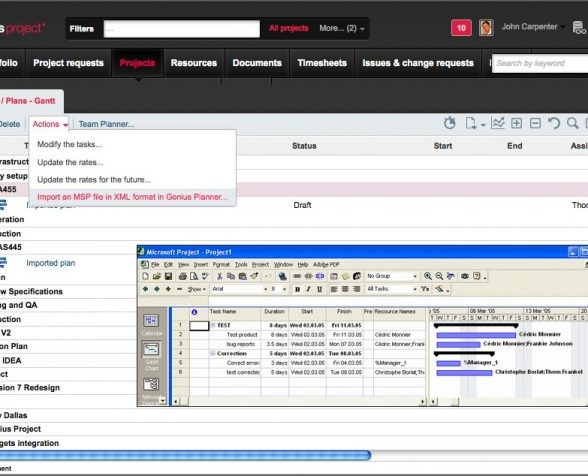Open File menu in Microsoft Project window
This screenshot has height=476, width=588.
pyautogui.click(x=155, y=264)
